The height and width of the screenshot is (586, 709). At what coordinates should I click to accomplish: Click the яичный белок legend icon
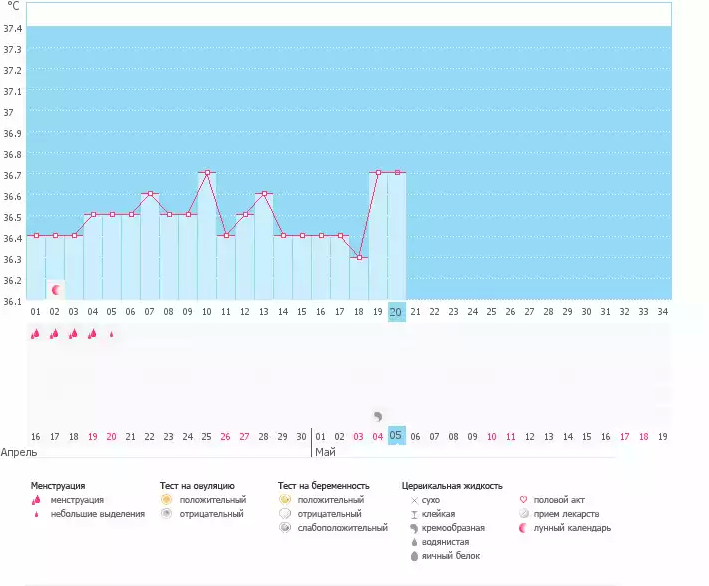click(414, 556)
